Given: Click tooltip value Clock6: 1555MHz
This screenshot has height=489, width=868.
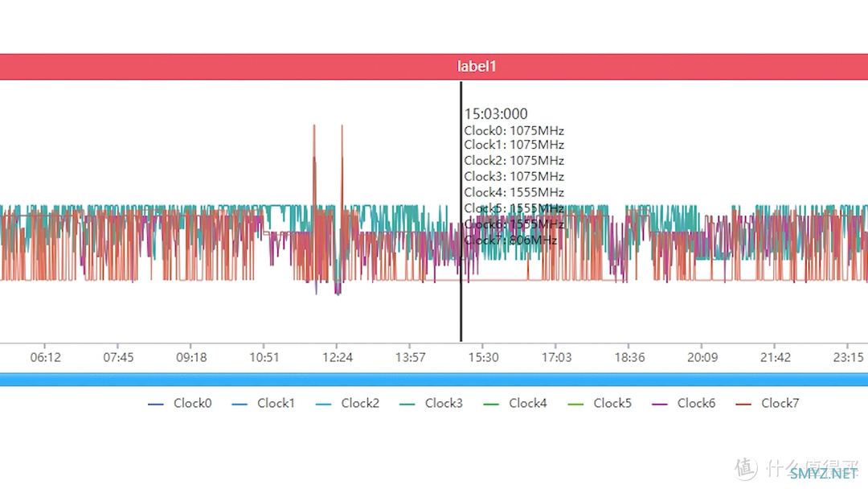Looking at the screenshot, I should [514, 224].
